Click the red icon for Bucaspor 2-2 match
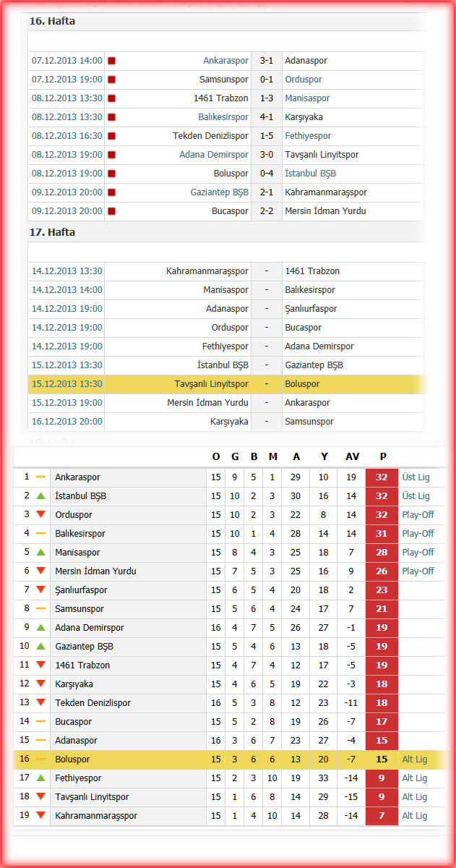Image resolution: width=456 pixels, height=868 pixels. coord(112,211)
